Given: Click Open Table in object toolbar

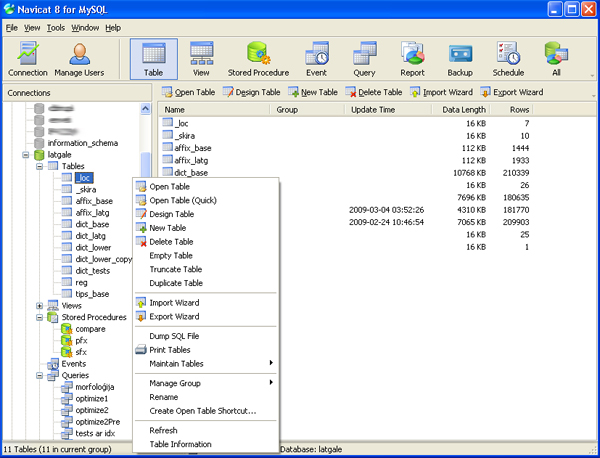Looking at the screenshot, I should (x=188, y=92).
